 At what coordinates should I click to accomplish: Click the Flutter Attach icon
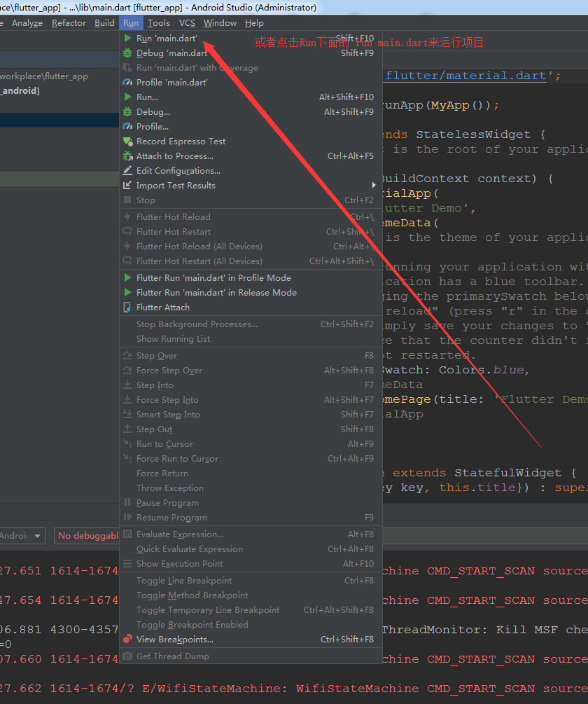(128, 308)
